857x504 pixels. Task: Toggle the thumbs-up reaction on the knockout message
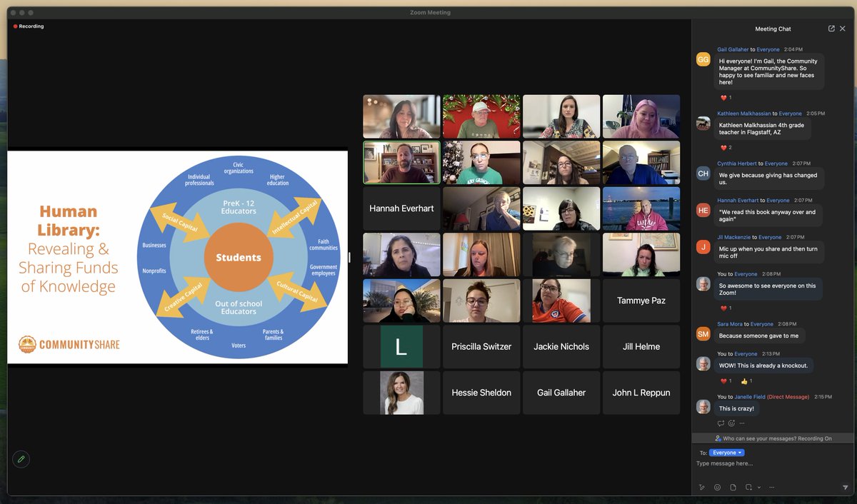click(744, 381)
